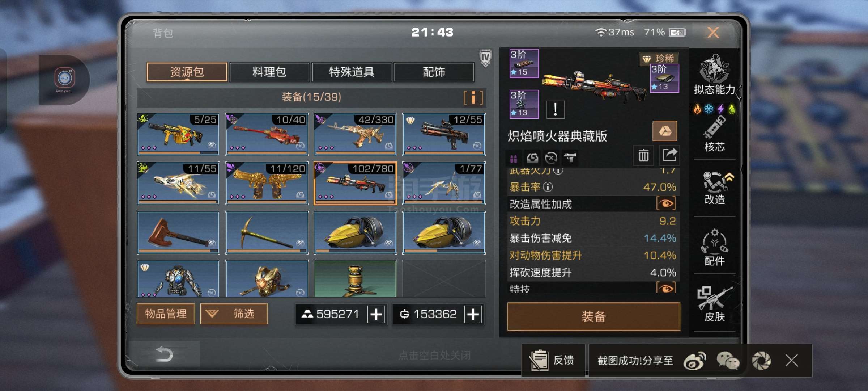Open the 配件 attachments icon
The image size is (868, 391).
715,247
